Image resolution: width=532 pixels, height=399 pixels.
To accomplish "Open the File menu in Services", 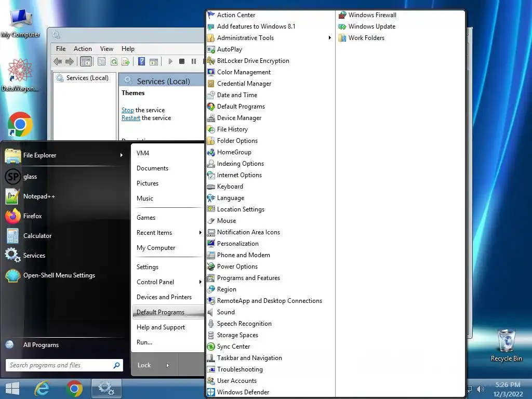I will click(x=61, y=49).
